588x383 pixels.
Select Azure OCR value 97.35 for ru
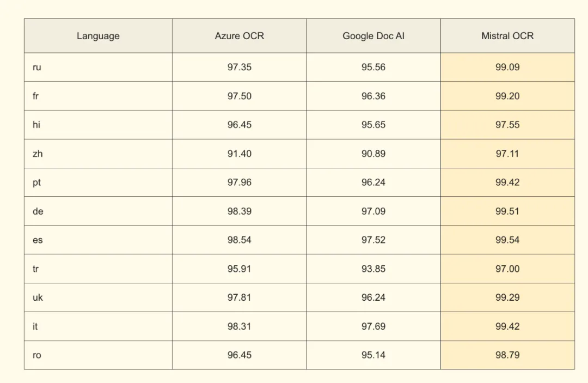pos(239,67)
